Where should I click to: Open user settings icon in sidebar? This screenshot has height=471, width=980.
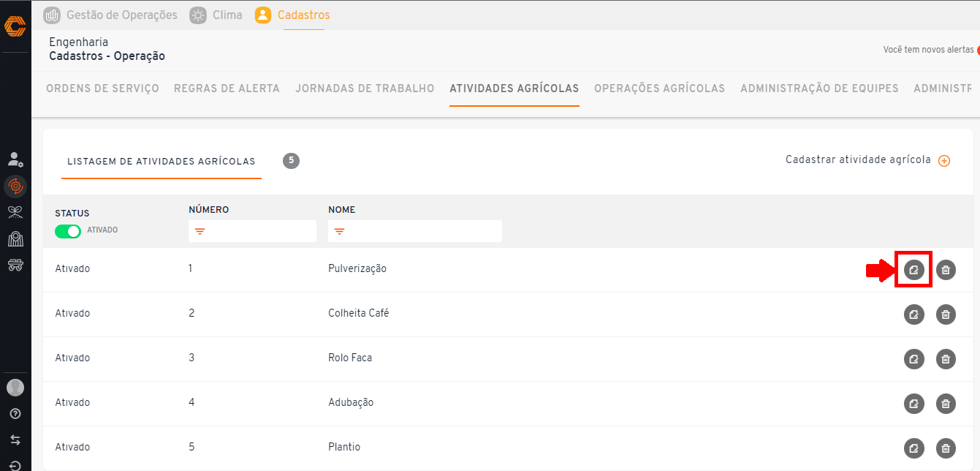(x=15, y=159)
